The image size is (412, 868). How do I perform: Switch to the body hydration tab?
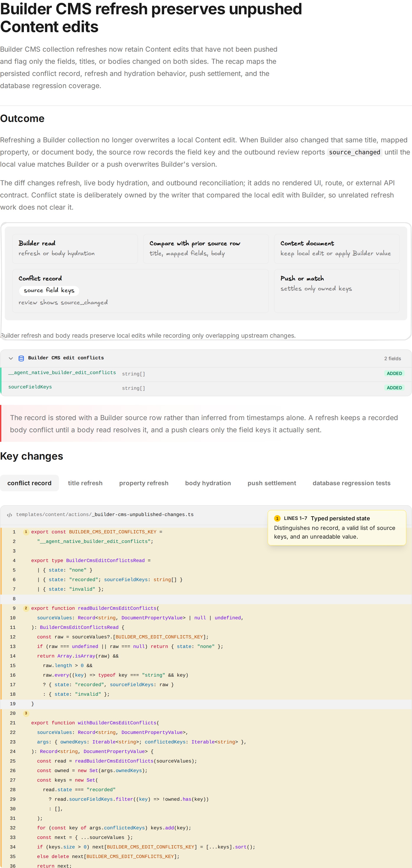point(208,483)
